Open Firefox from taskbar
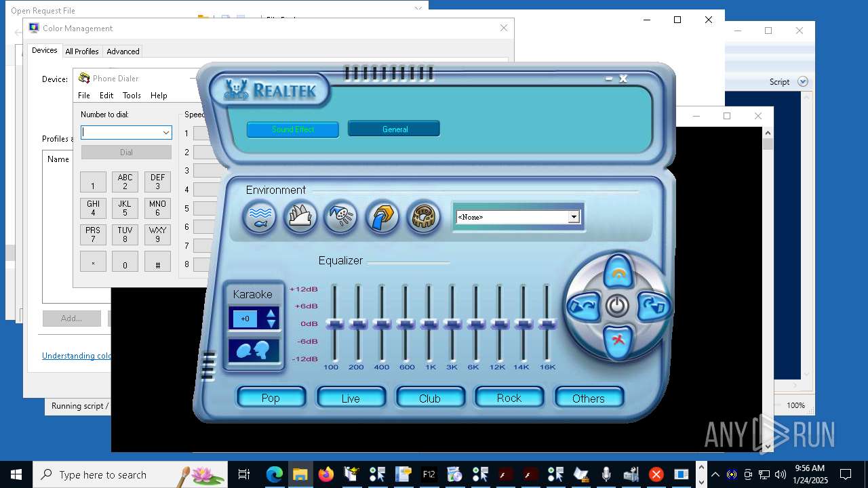 point(326,474)
